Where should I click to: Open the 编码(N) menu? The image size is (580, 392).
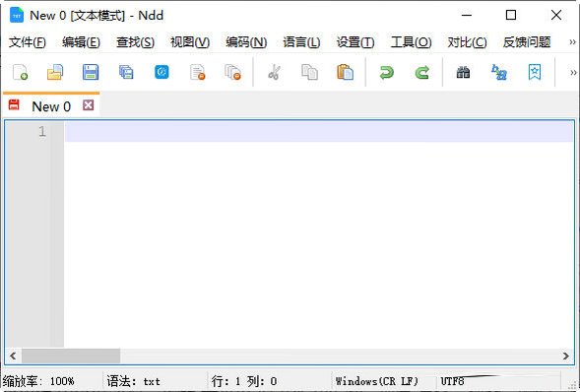[x=246, y=42]
